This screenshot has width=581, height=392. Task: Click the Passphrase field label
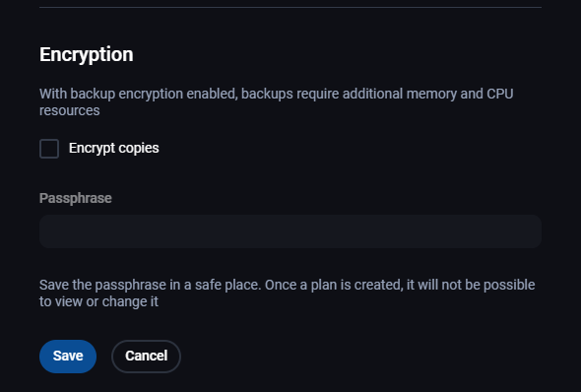75,198
